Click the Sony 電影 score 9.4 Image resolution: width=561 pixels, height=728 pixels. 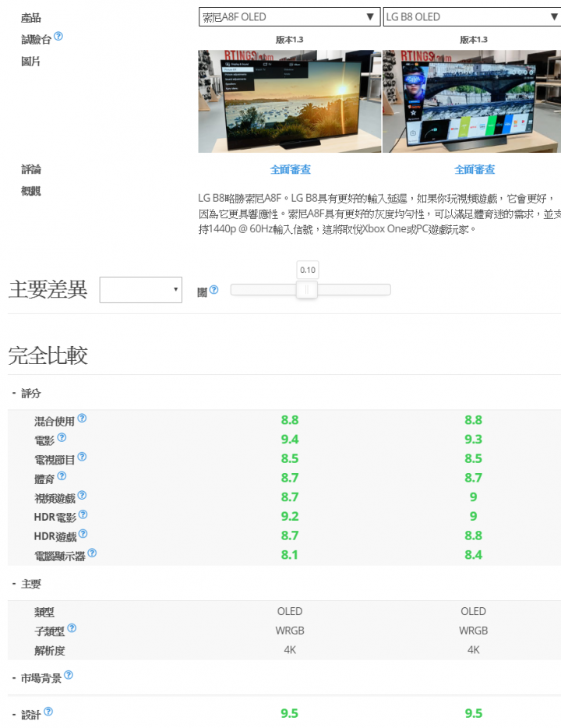point(290,439)
